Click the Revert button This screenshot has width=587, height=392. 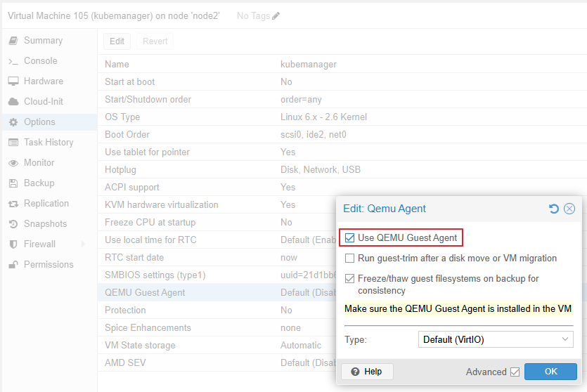point(155,41)
